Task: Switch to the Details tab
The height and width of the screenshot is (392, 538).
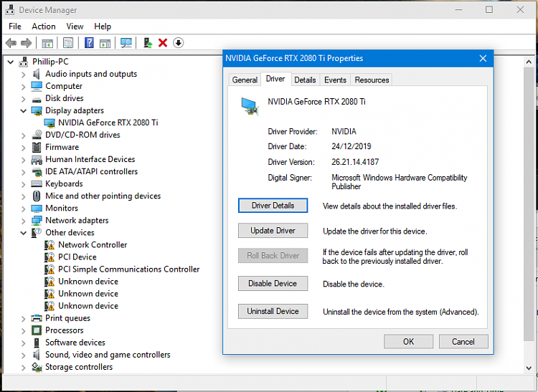Action: (x=305, y=80)
